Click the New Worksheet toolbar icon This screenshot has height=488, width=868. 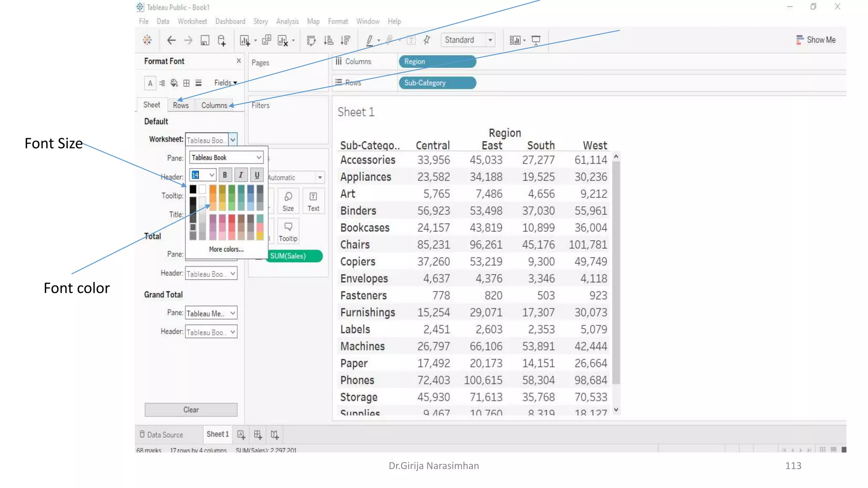pos(245,40)
